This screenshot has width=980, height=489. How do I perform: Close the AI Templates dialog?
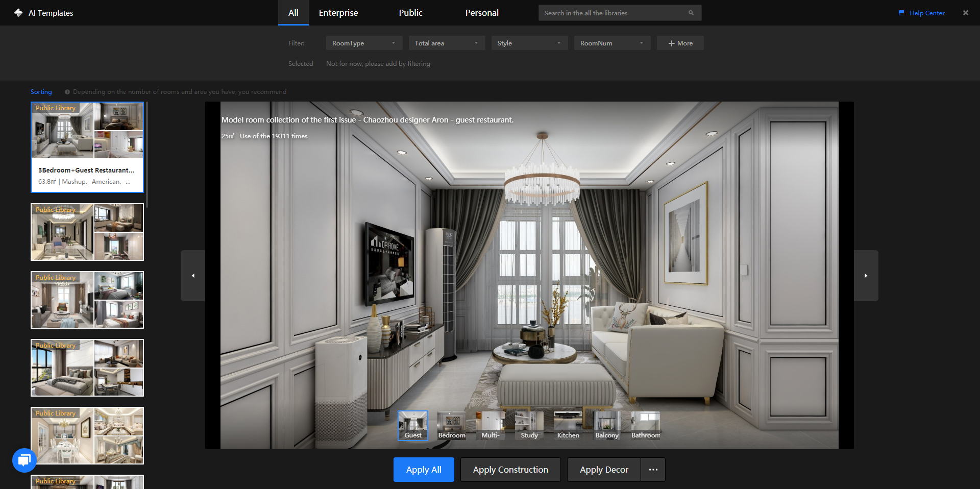965,13
